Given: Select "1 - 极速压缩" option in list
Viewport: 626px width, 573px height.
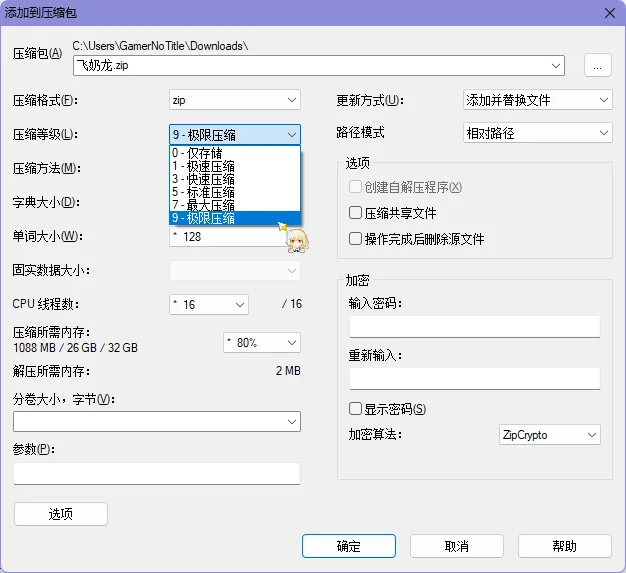Looking at the screenshot, I should point(235,166).
